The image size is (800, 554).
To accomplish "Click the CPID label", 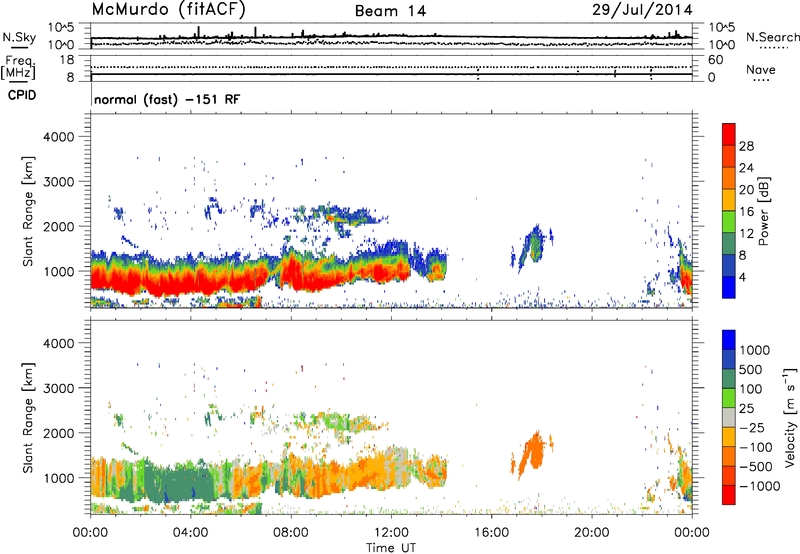I will 22,95.
